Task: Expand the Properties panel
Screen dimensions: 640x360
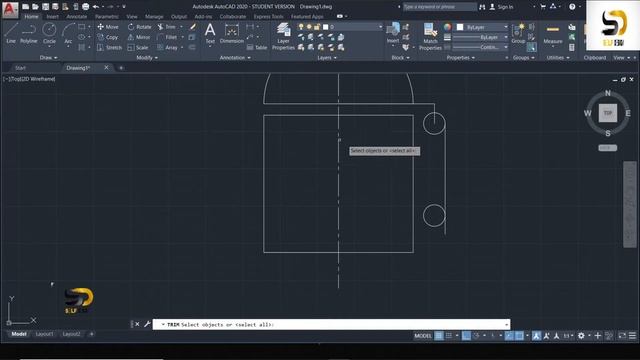Action: coord(460,58)
